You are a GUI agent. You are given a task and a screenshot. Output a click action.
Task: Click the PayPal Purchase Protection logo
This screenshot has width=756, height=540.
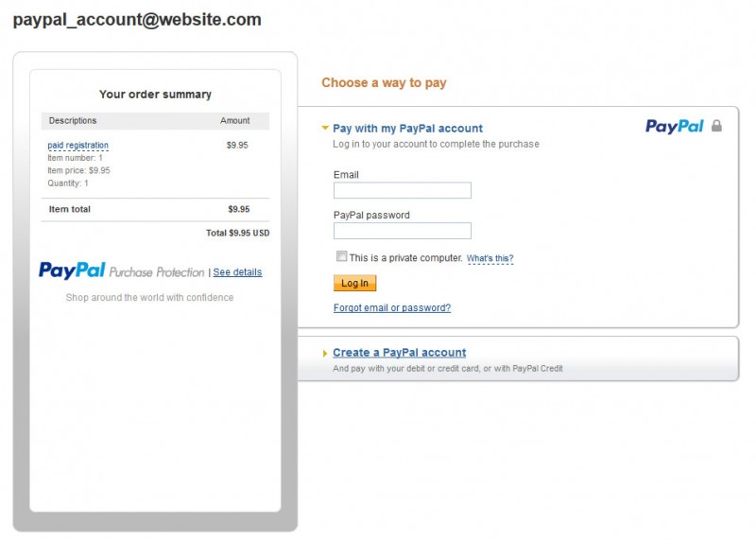click(x=122, y=270)
